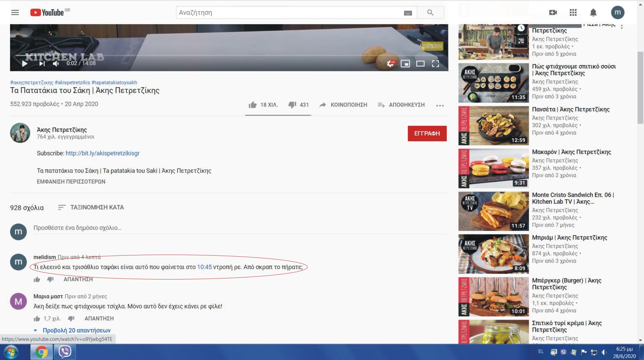Open the #tapatatakiatoysakh hashtag

coord(114,82)
